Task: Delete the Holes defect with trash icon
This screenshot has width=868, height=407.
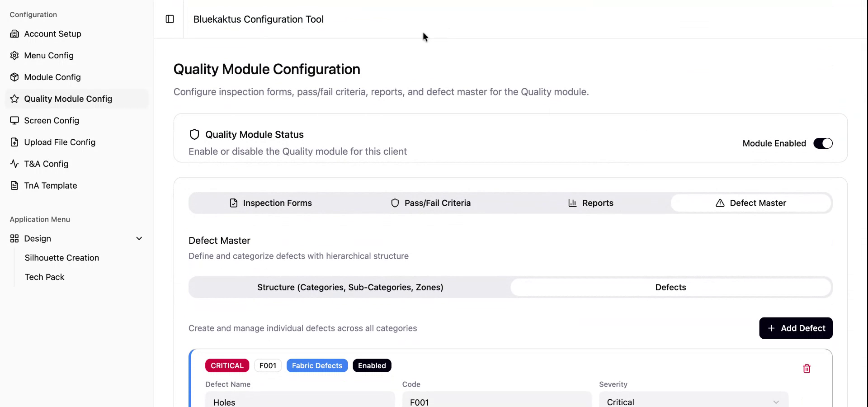Action: point(807,369)
